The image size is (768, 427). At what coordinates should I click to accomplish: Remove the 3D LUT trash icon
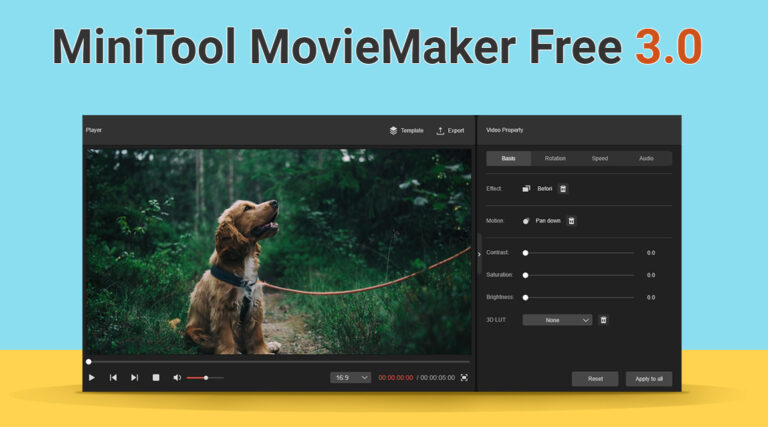[x=603, y=320]
